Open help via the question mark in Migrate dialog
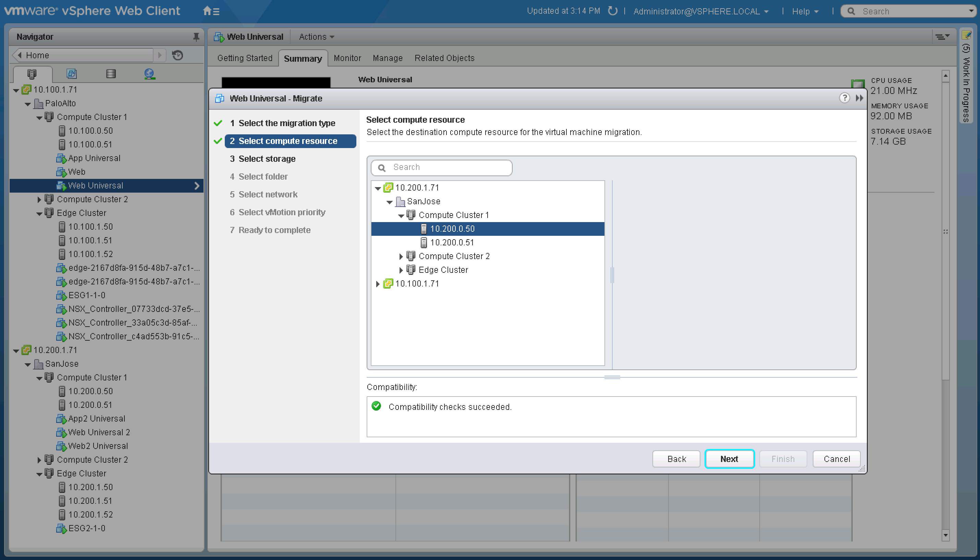 point(844,98)
